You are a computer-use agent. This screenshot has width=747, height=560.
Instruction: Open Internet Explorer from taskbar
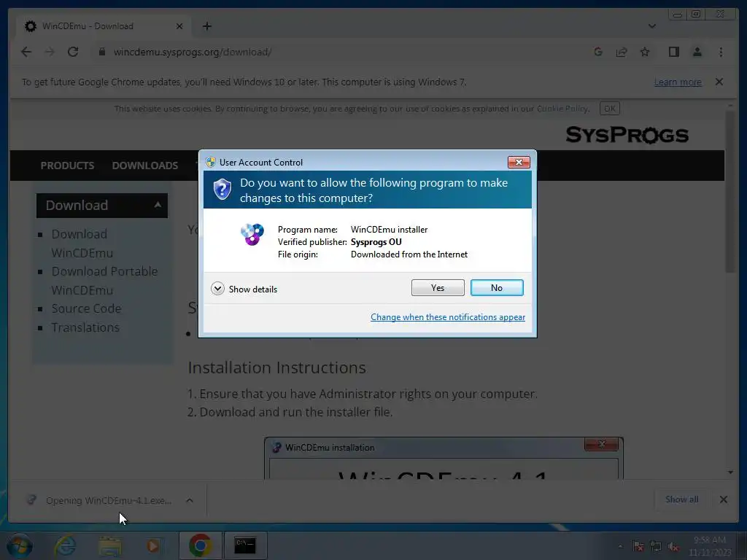point(65,545)
